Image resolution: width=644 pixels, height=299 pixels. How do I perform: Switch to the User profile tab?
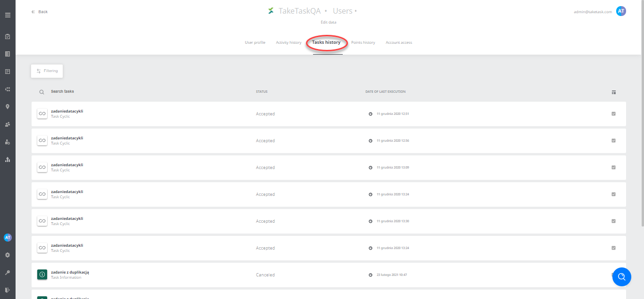click(255, 42)
